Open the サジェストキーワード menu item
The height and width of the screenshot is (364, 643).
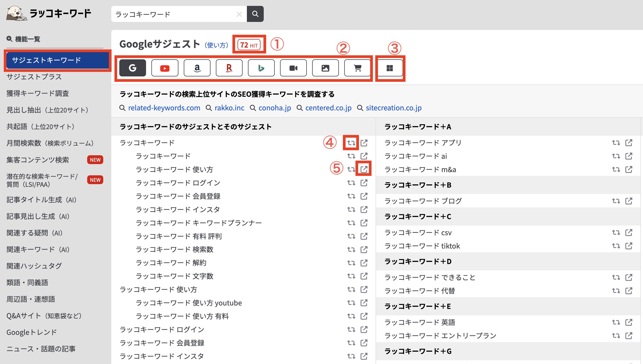[x=58, y=60]
